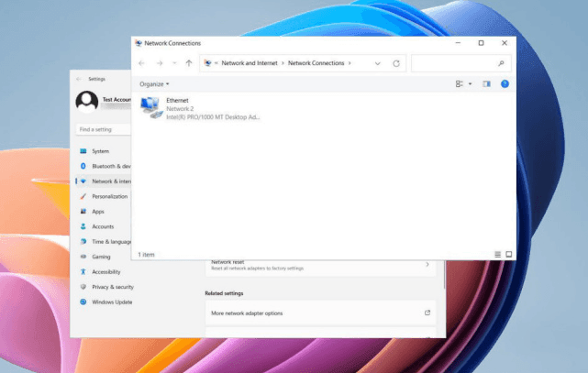Screen dimensions: 588x373
Task: Click Network Connections title bar icon
Action: pyautogui.click(x=139, y=43)
